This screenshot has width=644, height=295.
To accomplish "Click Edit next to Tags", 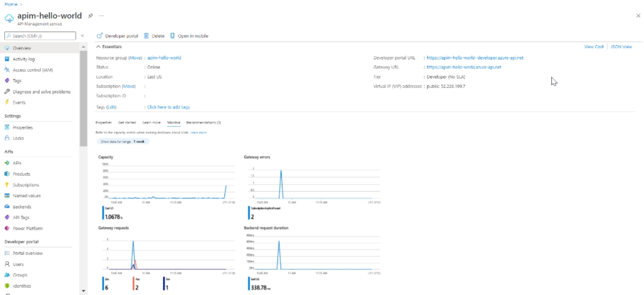I will coord(112,107).
